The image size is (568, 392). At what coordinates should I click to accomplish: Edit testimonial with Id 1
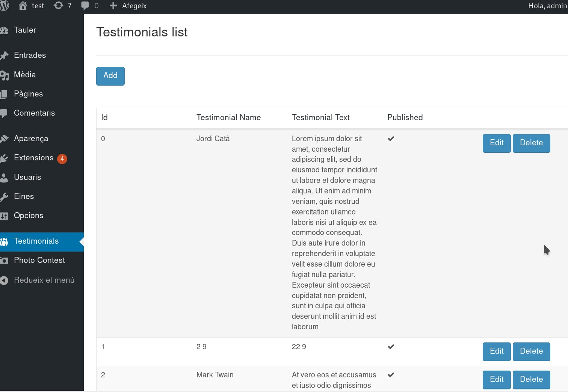(x=497, y=351)
